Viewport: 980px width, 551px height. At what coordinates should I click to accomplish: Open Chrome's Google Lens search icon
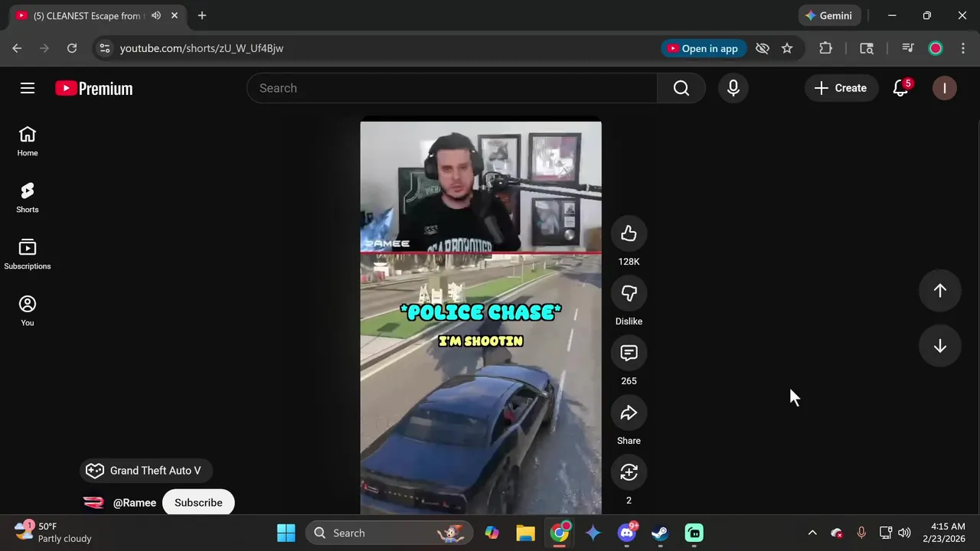coord(867,48)
